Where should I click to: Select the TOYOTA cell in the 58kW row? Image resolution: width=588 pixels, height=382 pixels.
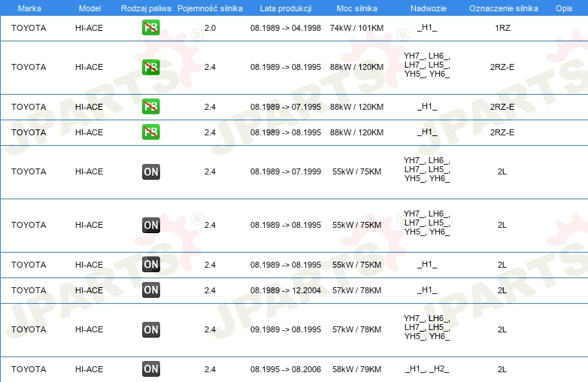point(29,369)
